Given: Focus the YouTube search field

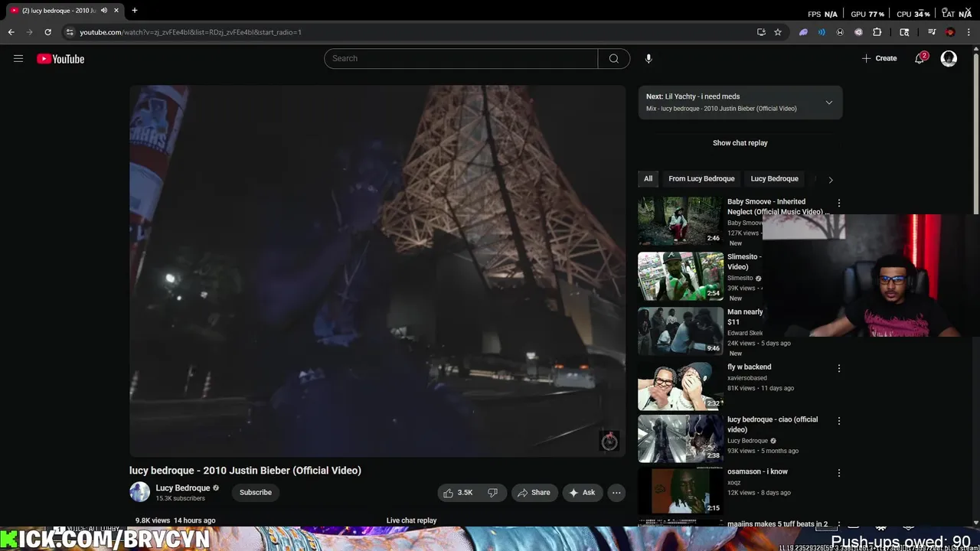Looking at the screenshot, I should pyautogui.click(x=461, y=58).
